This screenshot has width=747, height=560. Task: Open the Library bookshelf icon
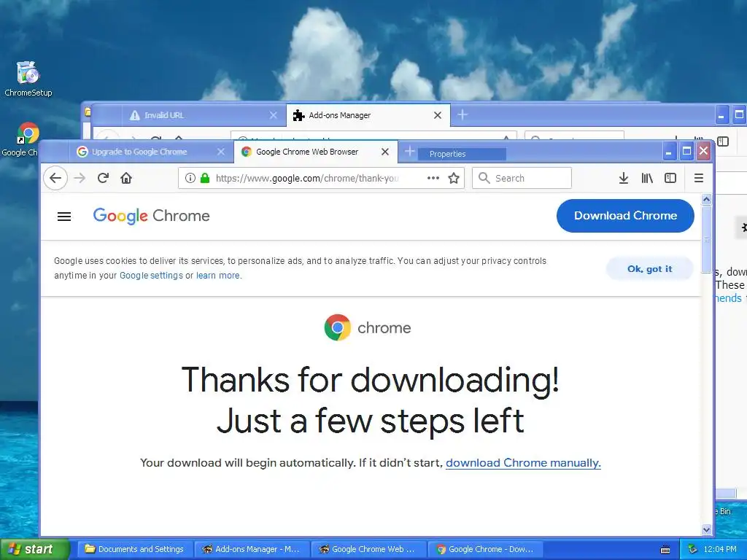coord(647,178)
